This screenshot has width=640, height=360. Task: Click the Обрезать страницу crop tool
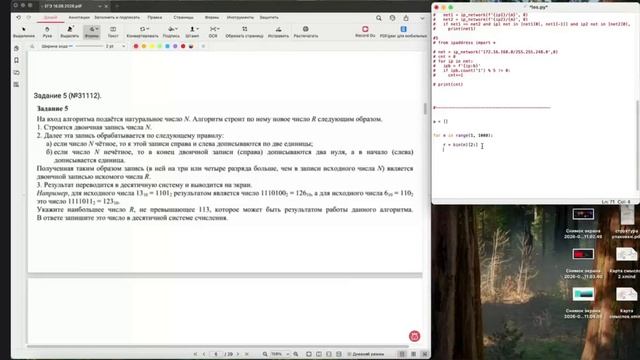(244, 32)
